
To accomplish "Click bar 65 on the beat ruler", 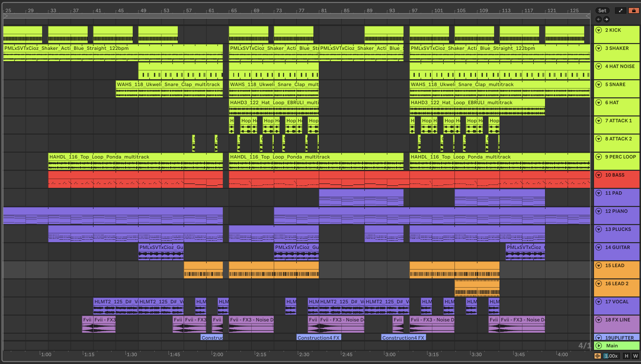I will point(234,11).
